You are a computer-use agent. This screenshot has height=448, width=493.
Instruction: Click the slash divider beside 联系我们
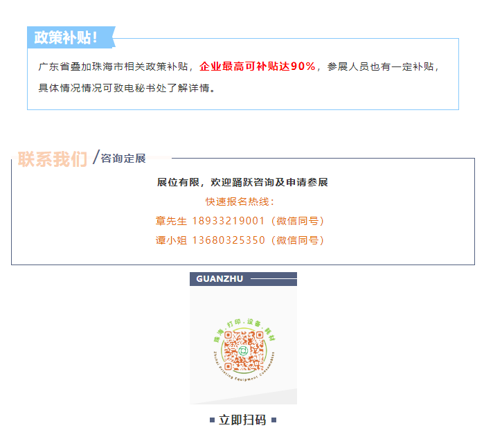(x=96, y=157)
